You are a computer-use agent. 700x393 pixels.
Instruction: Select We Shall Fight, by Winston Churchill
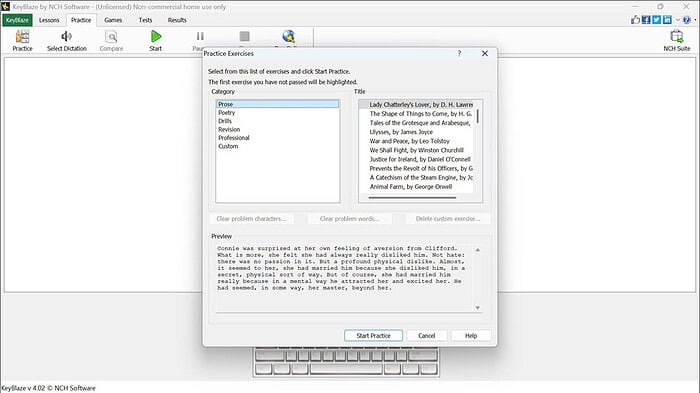click(416, 151)
